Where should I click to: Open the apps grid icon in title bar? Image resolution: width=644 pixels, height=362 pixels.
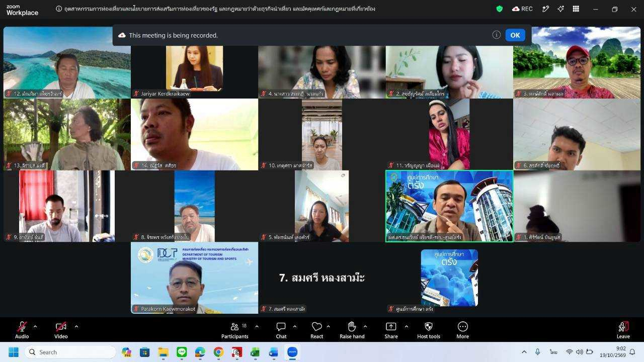(576, 9)
